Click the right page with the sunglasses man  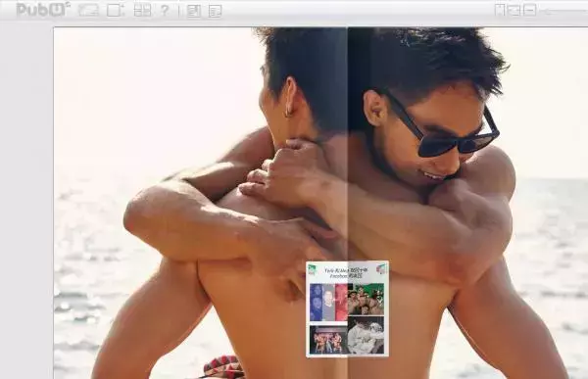click(x=467, y=203)
